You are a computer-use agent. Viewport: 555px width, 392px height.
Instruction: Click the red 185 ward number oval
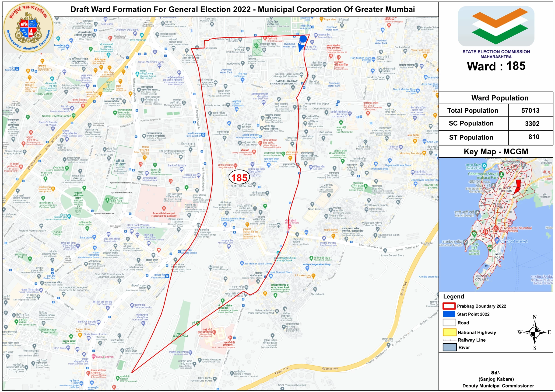[239, 177]
